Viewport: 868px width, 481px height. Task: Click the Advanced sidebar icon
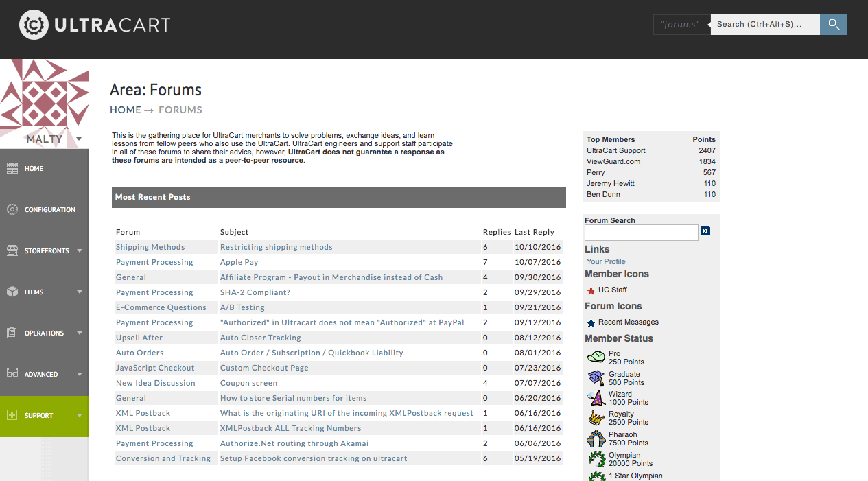[12, 374]
